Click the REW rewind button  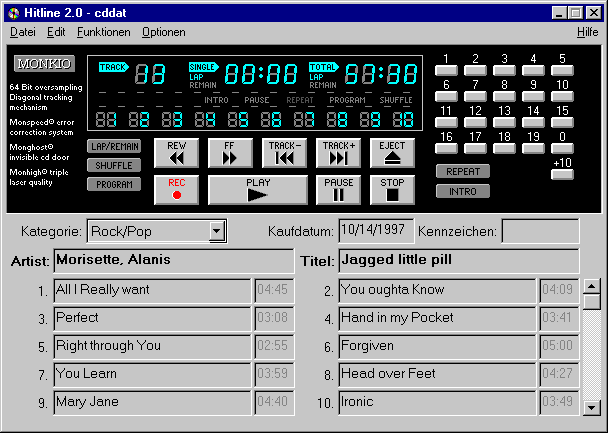176,153
